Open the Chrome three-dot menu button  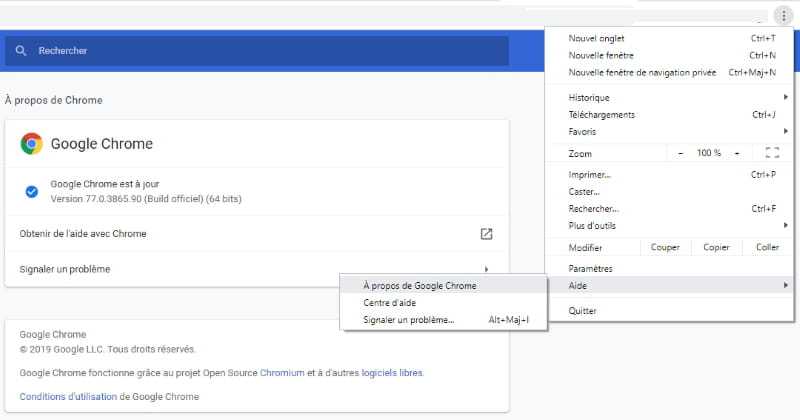click(783, 16)
